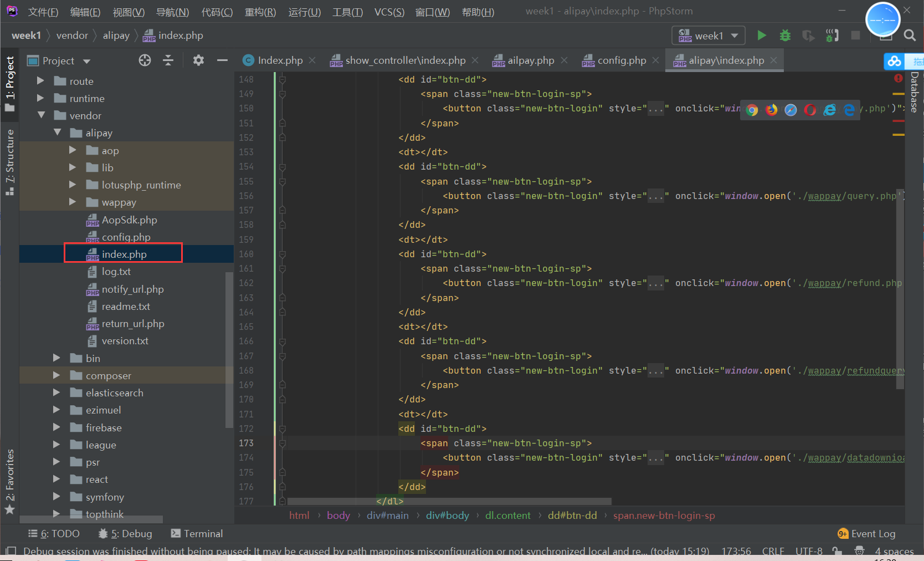Open the Structure side panel
924x561 pixels.
pos(10,162)
